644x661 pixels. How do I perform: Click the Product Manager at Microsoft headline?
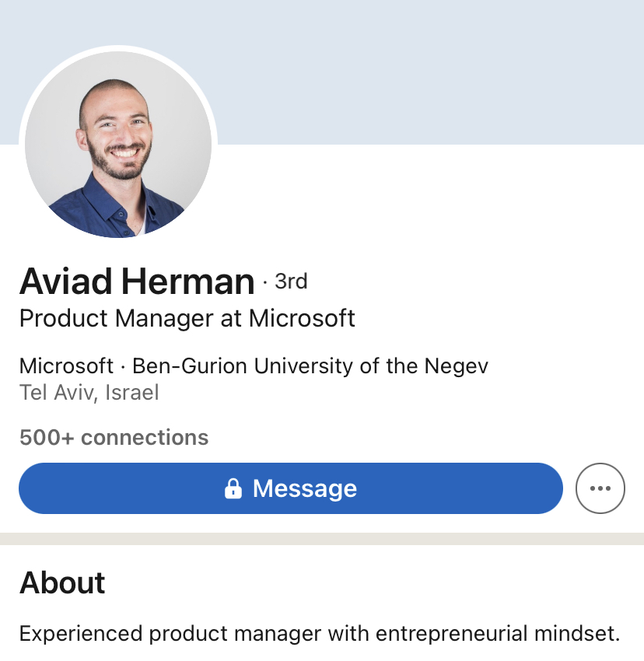187,318
